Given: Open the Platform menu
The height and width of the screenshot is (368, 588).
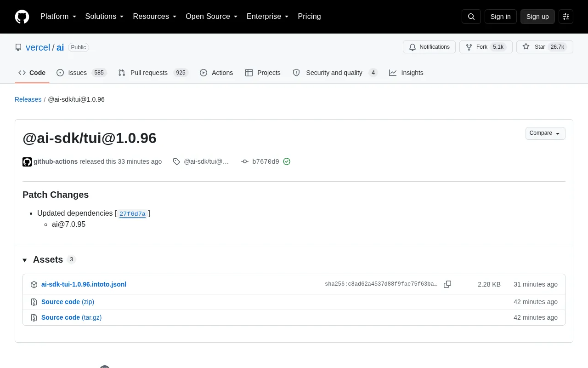Looking at the screenshot, I should pos(58,17).
